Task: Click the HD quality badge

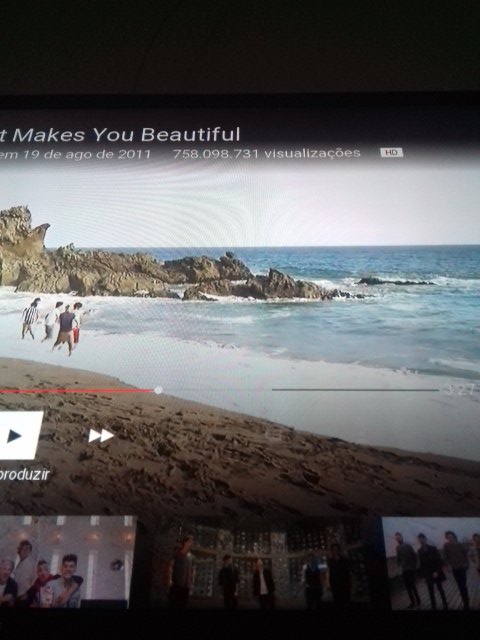Action: (391, 152)
